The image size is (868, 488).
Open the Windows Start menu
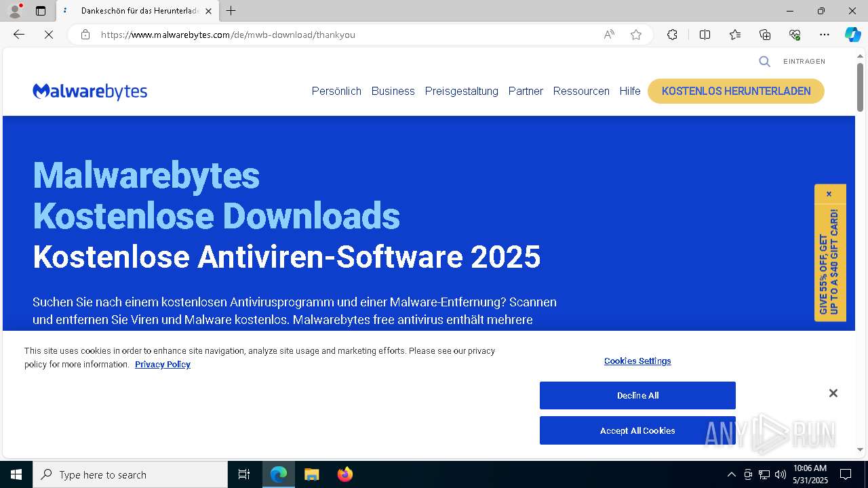(x=16, y=474)
